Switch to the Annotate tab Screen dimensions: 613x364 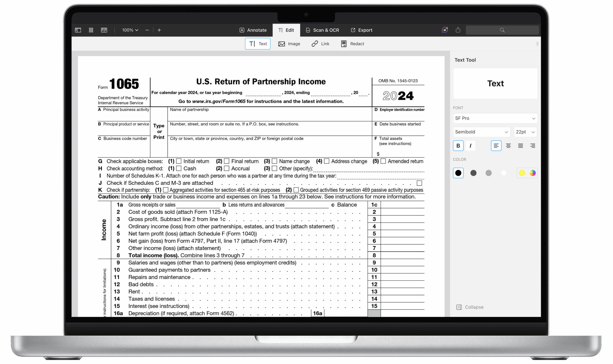[x=253, y=30]
